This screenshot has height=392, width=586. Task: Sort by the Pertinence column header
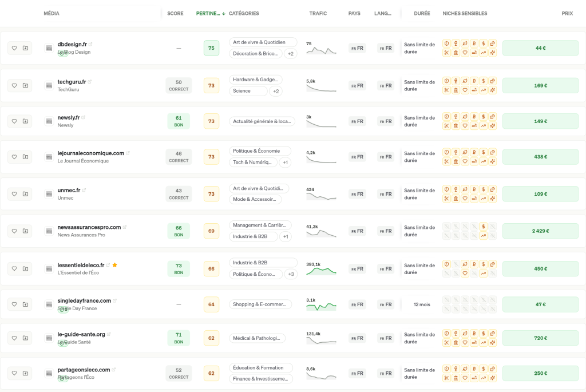pyautogui.click(x=211, y=14)
